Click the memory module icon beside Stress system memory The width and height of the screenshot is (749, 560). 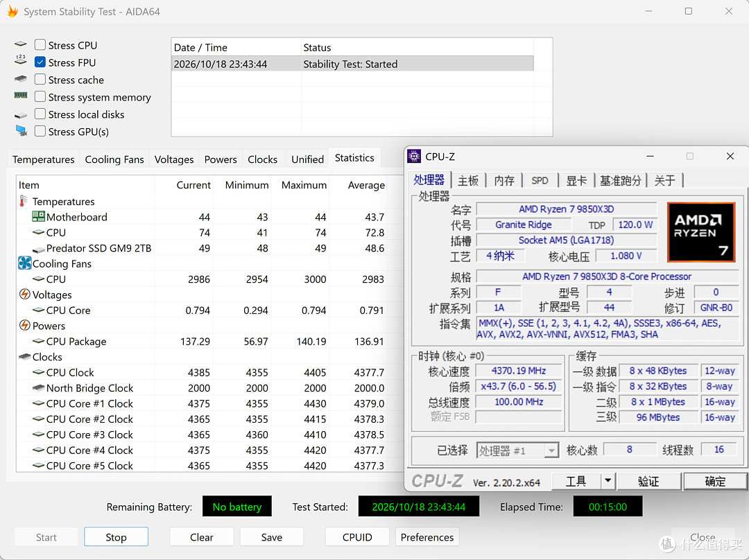point(21,96)
